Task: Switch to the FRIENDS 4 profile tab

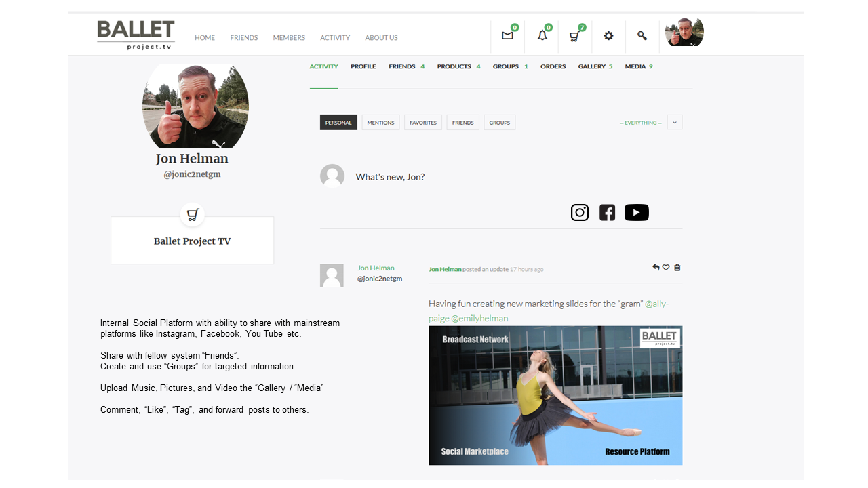Action: (407, 66)
